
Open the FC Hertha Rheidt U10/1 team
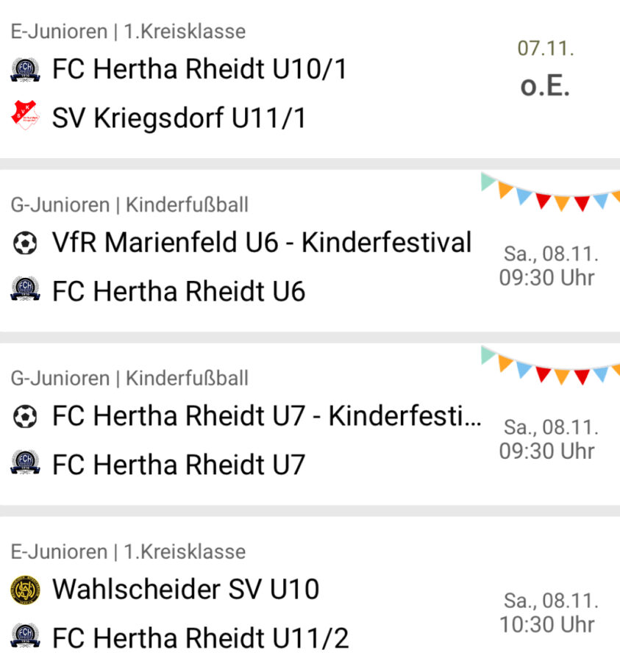199,70
